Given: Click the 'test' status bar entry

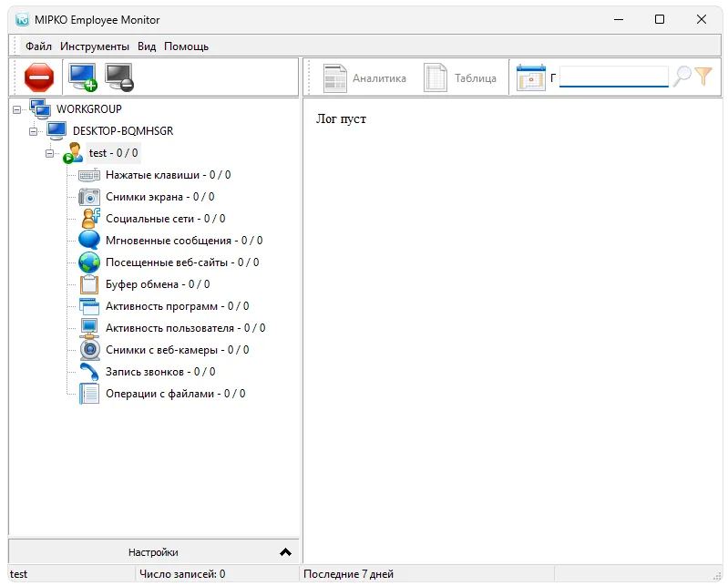Looking at the screenshot, I should coord(18,574).
